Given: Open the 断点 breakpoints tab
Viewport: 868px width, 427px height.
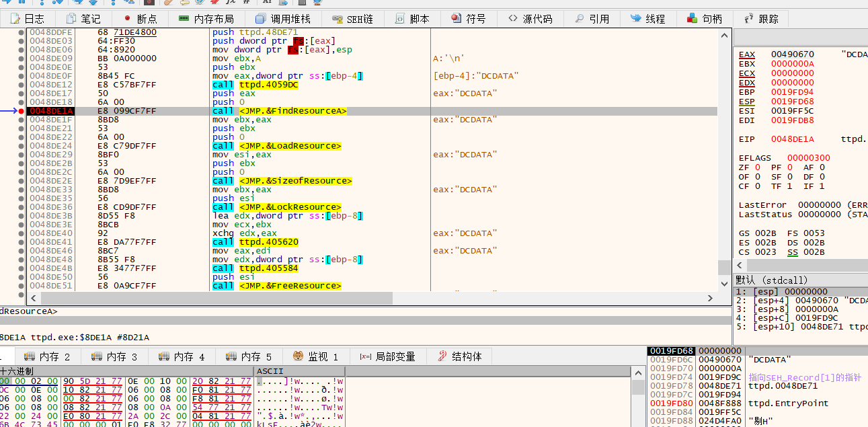Looking at the screenshot, I should click(140, 19).
